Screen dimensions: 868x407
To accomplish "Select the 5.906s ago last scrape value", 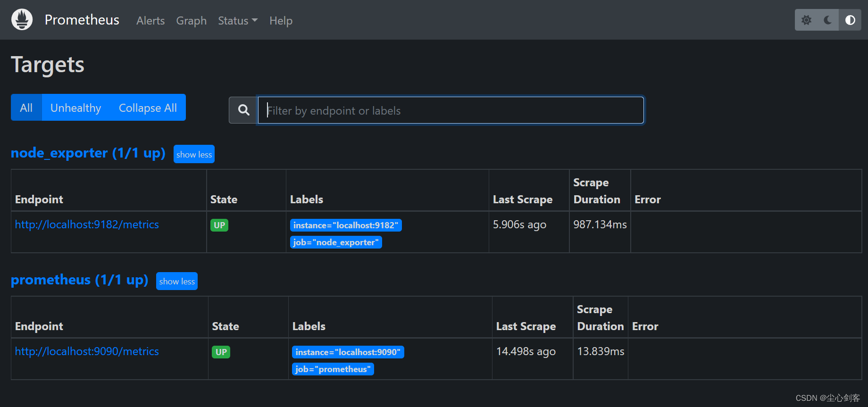I will (519, 224).
